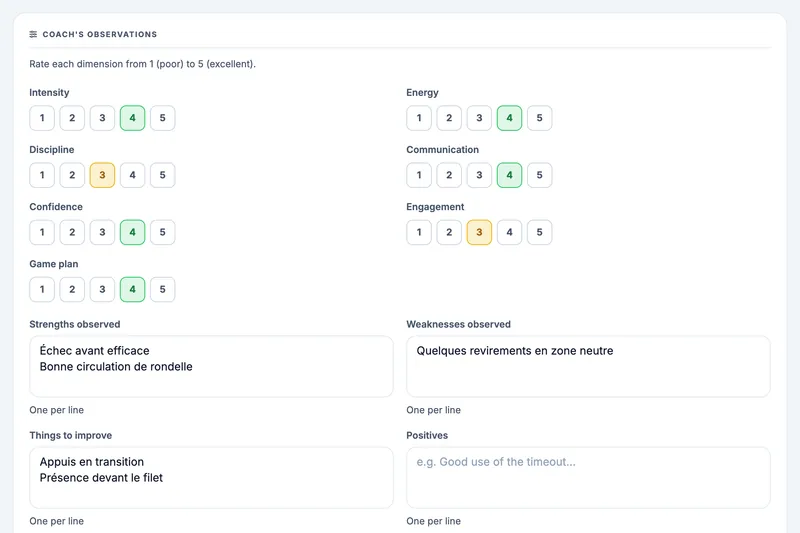Set Intensity rating to 1
The height and width of the screenshot is (533, 800).
pos(42,118)
